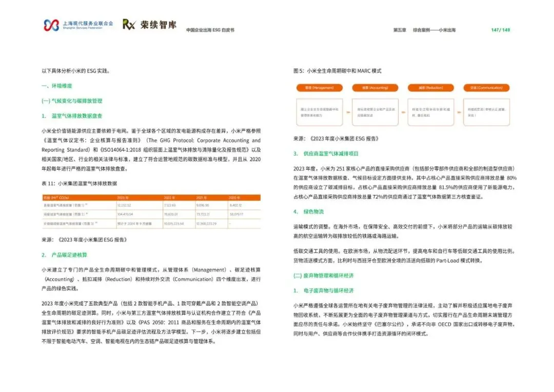Click heading 4. 绿色物流
Viewport: 554px width, 392px height.
308,211
